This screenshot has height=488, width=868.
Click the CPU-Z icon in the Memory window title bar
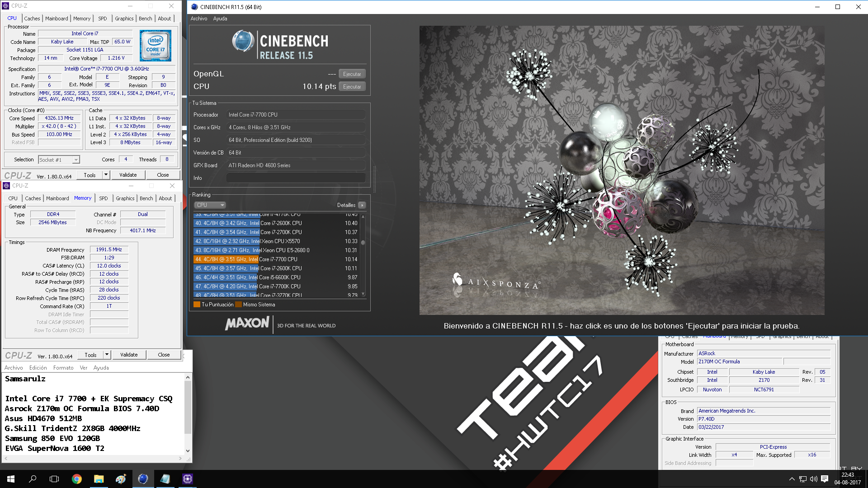click(x=6, y=186)
